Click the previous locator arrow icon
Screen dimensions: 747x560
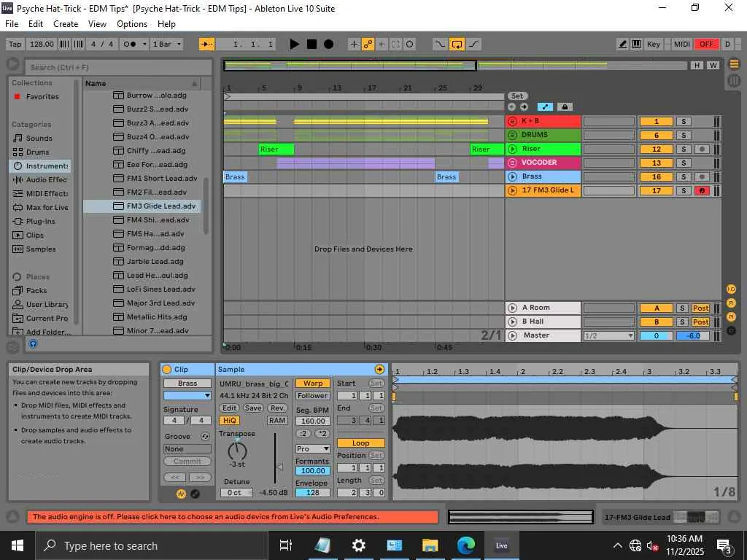pos(511,107)
